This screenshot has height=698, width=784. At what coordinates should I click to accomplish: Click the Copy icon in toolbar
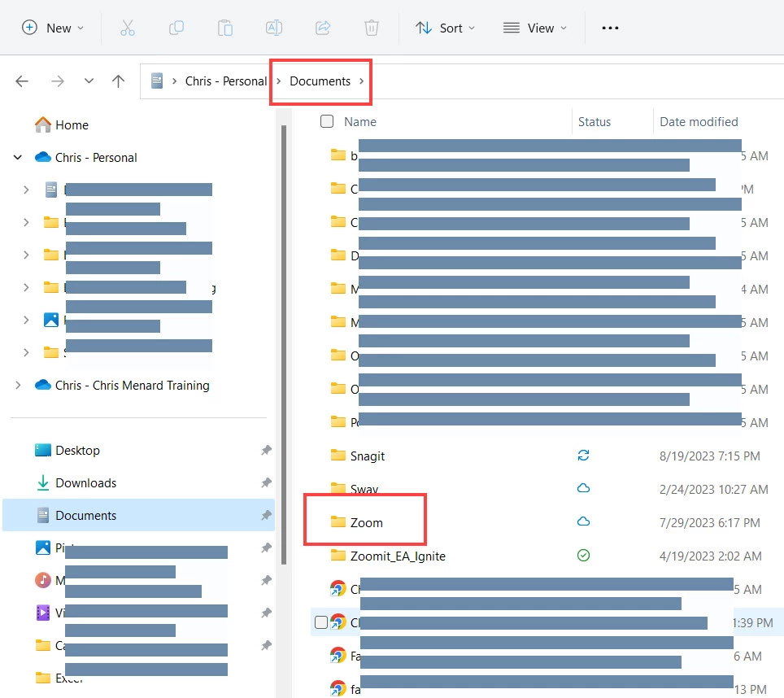pos(176,28)
